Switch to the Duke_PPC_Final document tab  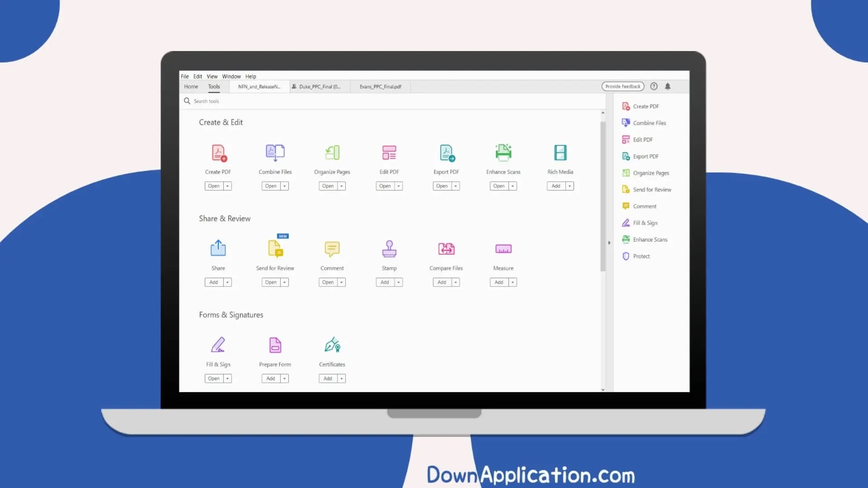(320, 87)
